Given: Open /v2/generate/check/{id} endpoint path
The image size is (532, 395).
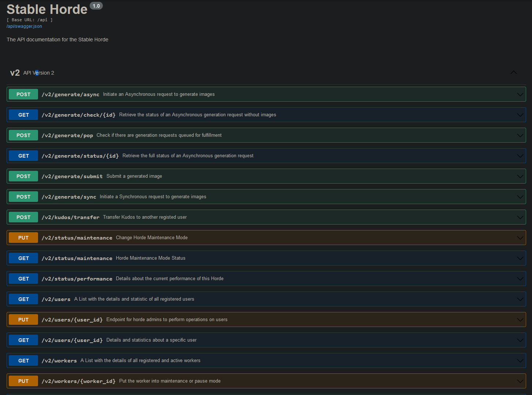Looking at the screenshot, I should pos(79,115).
